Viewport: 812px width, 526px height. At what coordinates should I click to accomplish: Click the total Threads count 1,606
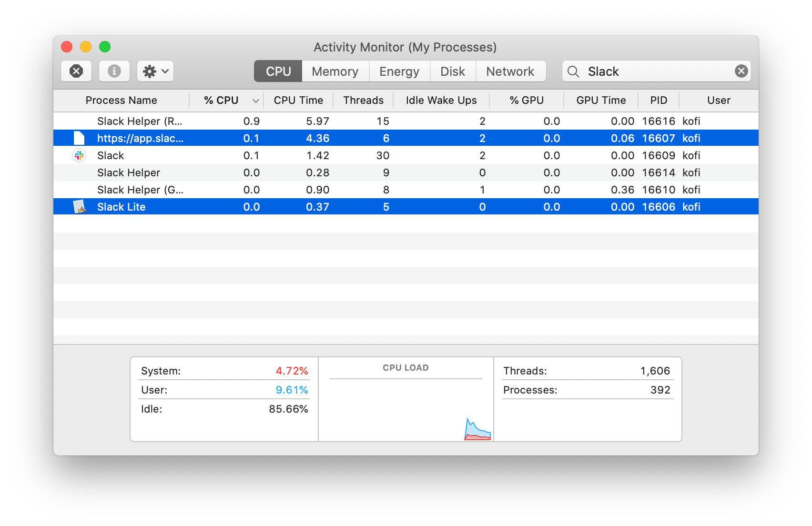[x=655, y=371]
